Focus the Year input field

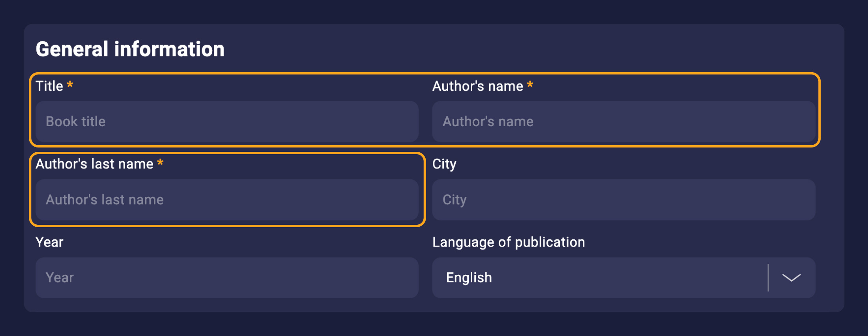[227, 278]
